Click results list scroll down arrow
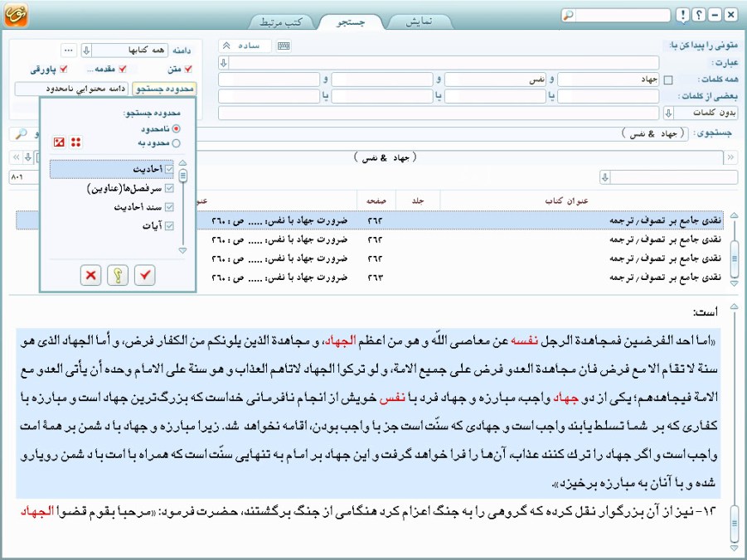This screenshot has height=560, width=747. coord(734,282)
